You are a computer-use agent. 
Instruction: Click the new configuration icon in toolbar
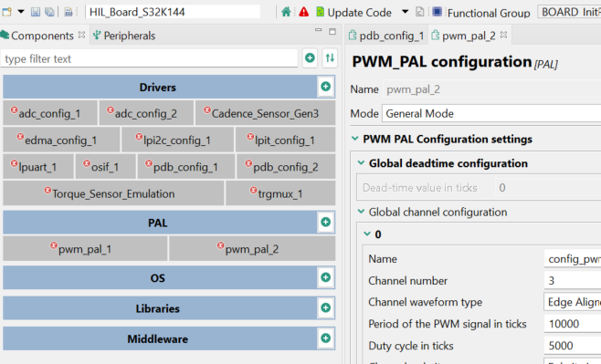click(x=7, y=12)
